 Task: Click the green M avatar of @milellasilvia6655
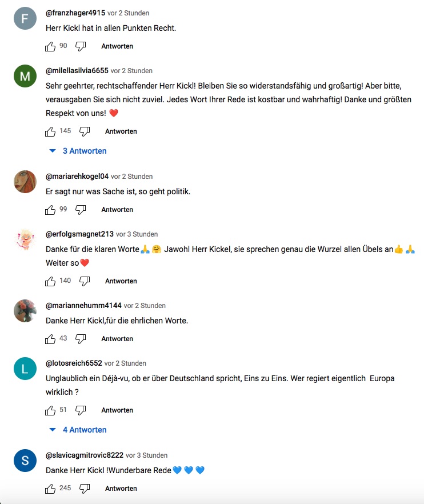pyautogui.click(x=25, y=77)
